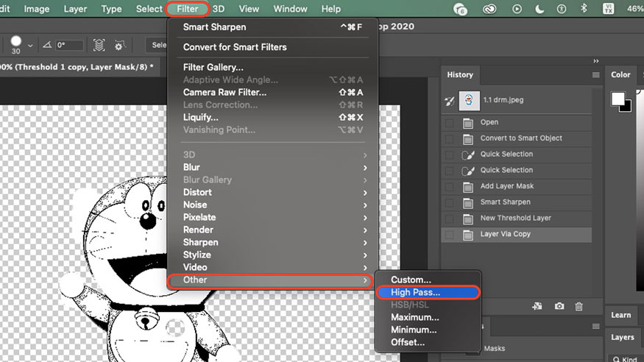Viewport: 644px width, 362px height.
Task: Expand the Render submenu
Action: [273, 230]
